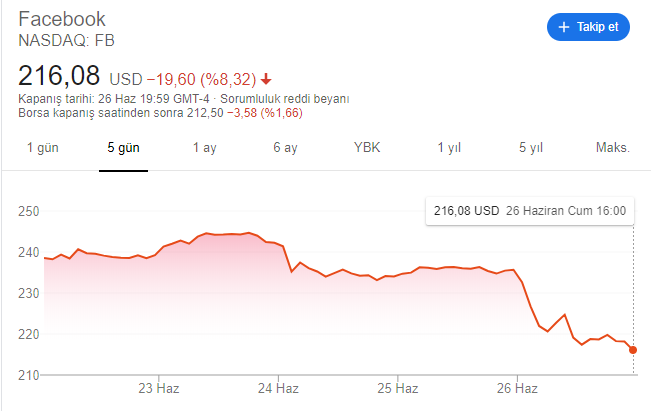Viewport: 651px width, 412px height.
Task: Click the red down arrow beside the price change
Action: point(267,79)
